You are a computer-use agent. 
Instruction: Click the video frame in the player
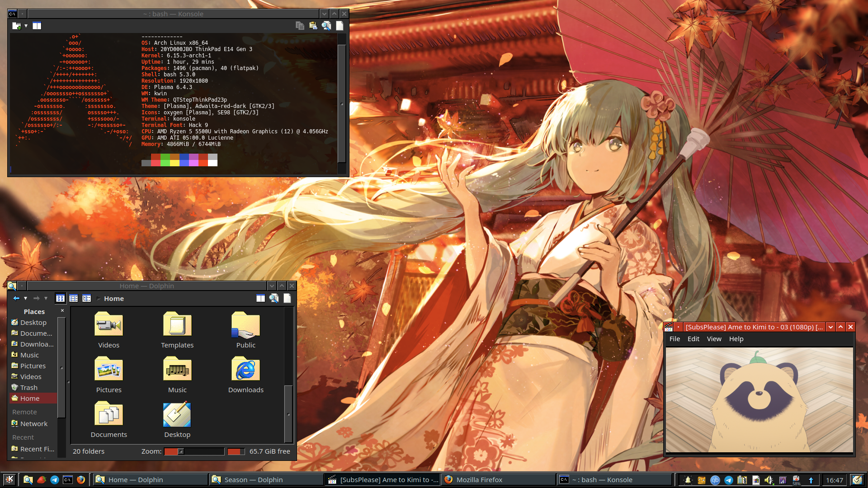click(x=759, y=399)
